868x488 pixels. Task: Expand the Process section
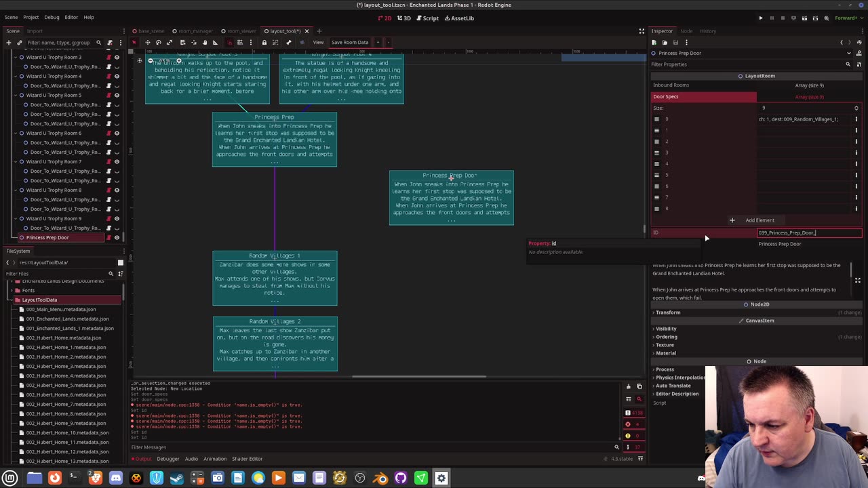point(665,369)
